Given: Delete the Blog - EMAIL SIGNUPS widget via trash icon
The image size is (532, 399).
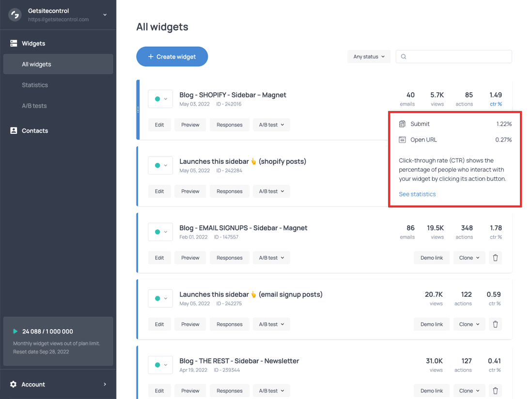Looking at the screenshot, I should 495,257.
